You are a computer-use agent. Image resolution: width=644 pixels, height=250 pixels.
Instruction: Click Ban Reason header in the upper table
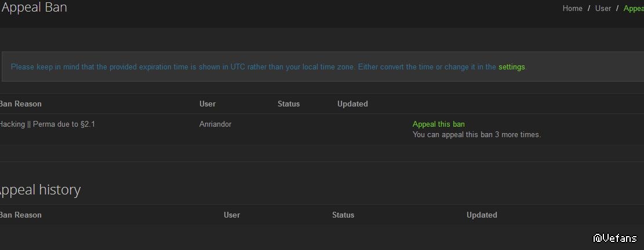point(21,104)
